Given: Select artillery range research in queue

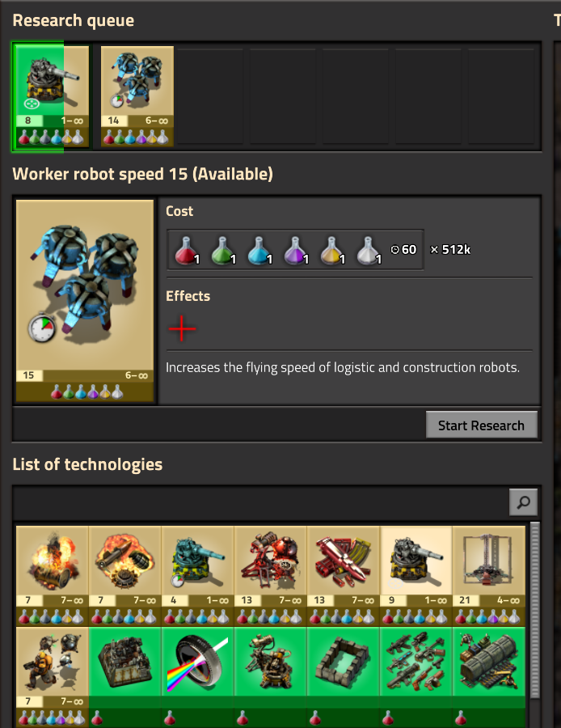Looking at the screenshot, I should (52, 96).
